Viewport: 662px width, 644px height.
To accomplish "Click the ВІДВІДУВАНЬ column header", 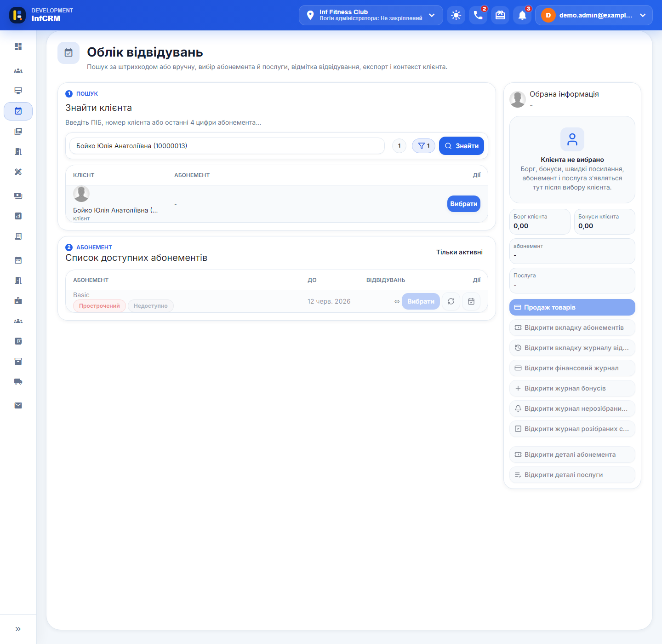I will click(x=386, y=280).
